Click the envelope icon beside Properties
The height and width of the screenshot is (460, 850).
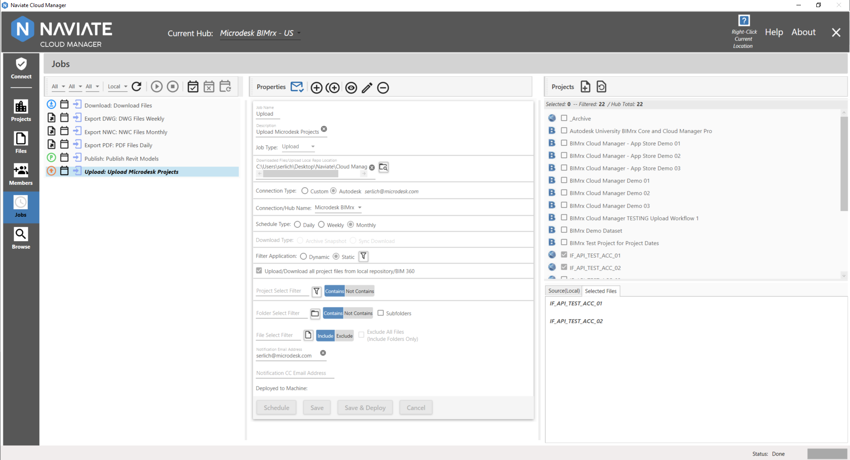coord(297,87)
